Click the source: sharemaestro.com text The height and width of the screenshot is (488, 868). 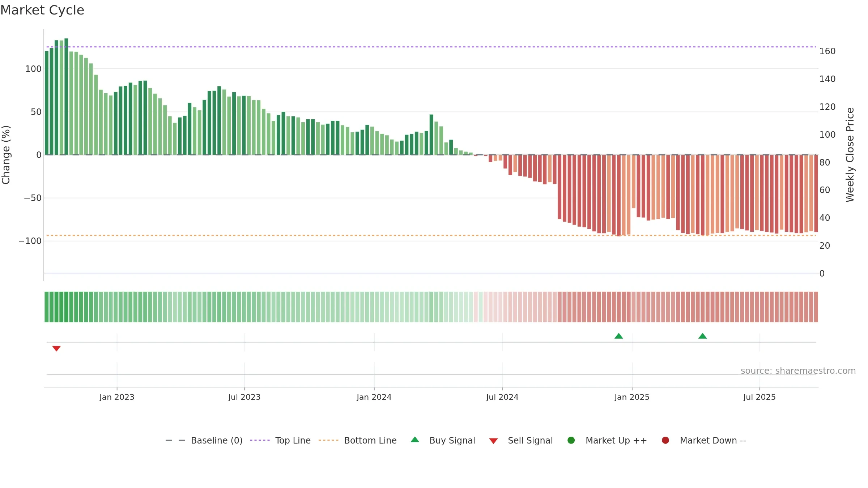point(798,371)
